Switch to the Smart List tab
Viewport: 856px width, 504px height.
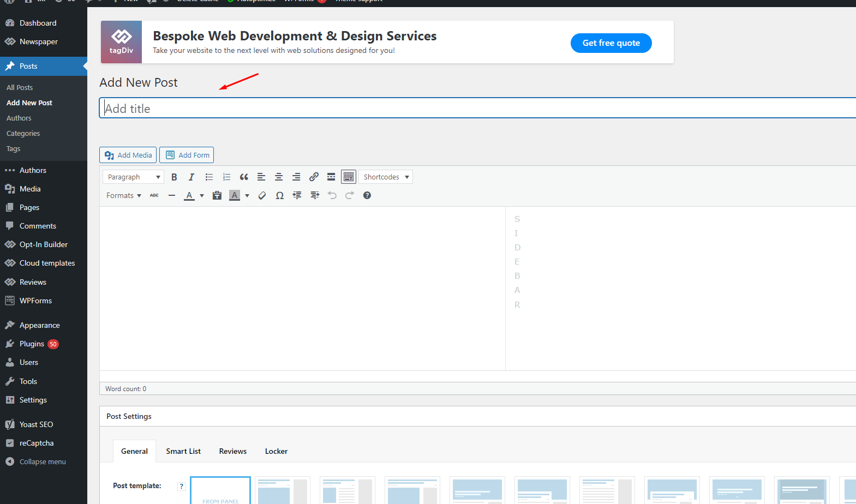pos(183,451)
